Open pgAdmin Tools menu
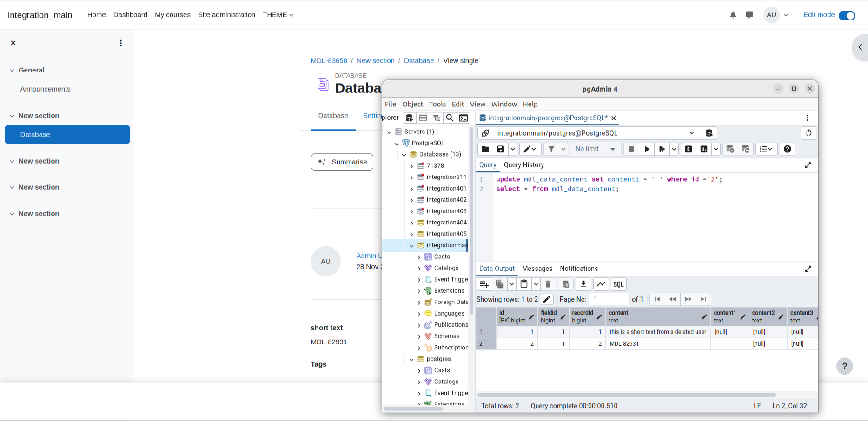Viewport: 868px width, 421px height. [x=437, y=104]
